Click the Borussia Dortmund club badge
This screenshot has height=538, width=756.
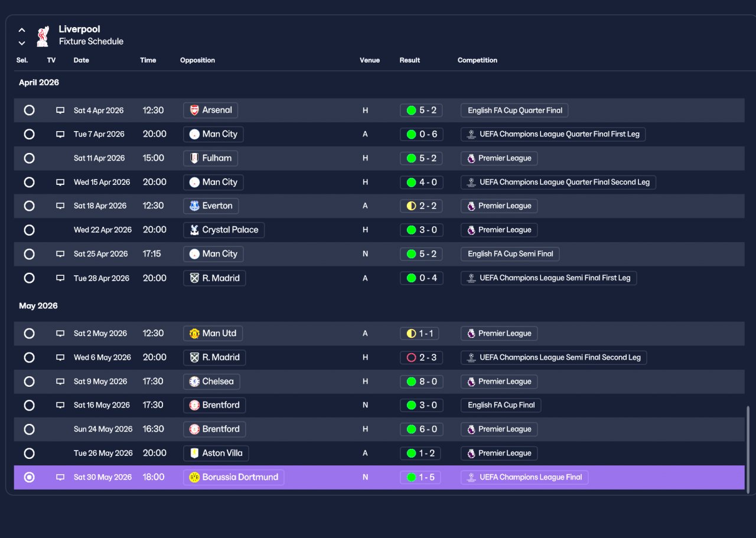[x=194, y=477]
